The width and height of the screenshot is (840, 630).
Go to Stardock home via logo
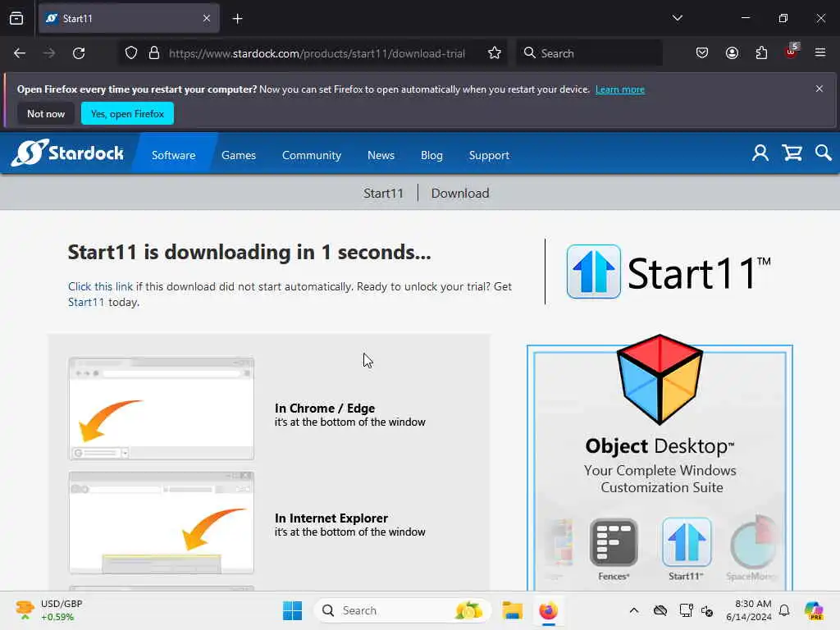click(67, 153)
